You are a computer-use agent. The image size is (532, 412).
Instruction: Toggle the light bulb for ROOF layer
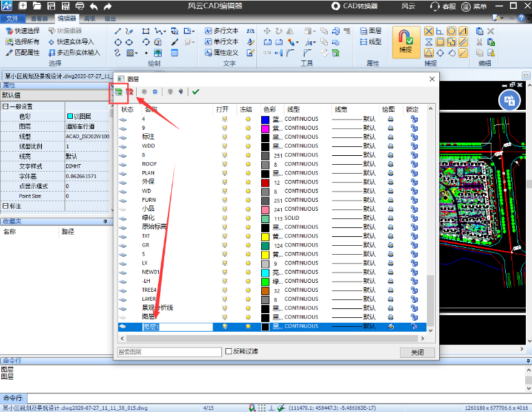[223, 164]
